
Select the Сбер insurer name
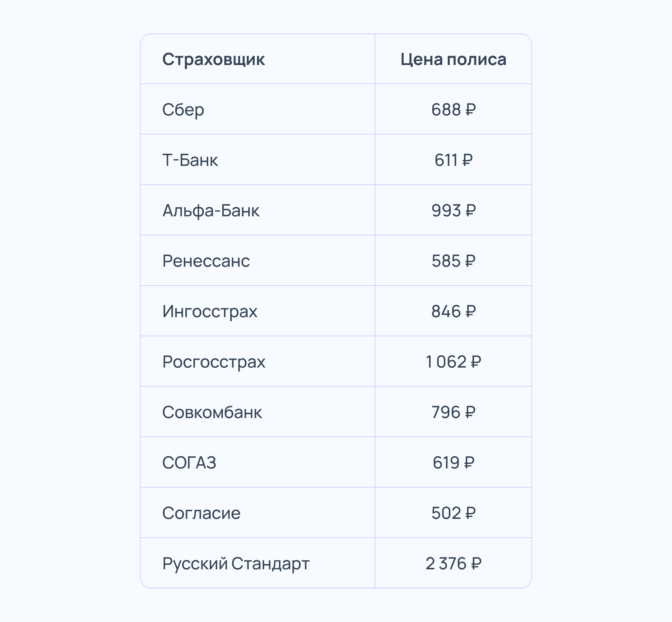pos(183,110)
